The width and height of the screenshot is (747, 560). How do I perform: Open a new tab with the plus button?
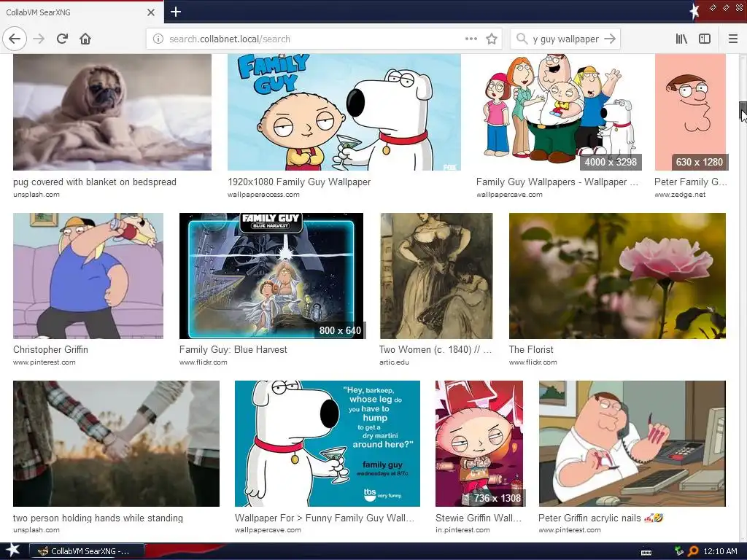[175, 12]
